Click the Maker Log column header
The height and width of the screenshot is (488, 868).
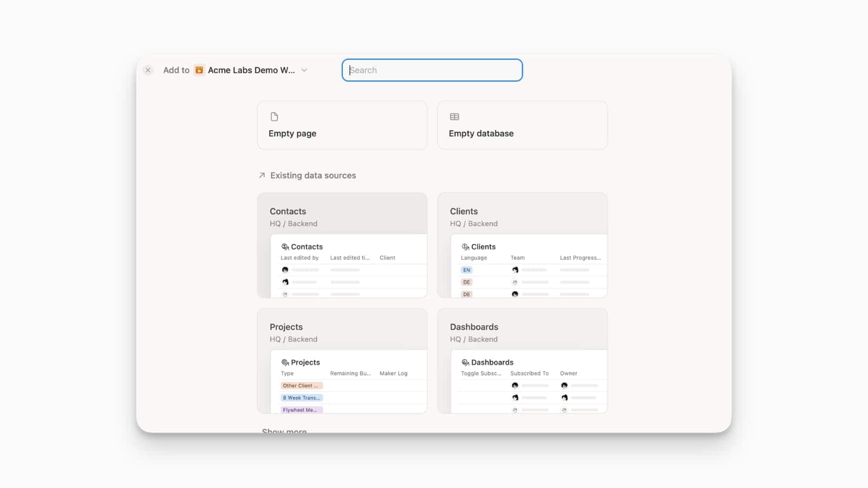393,373
